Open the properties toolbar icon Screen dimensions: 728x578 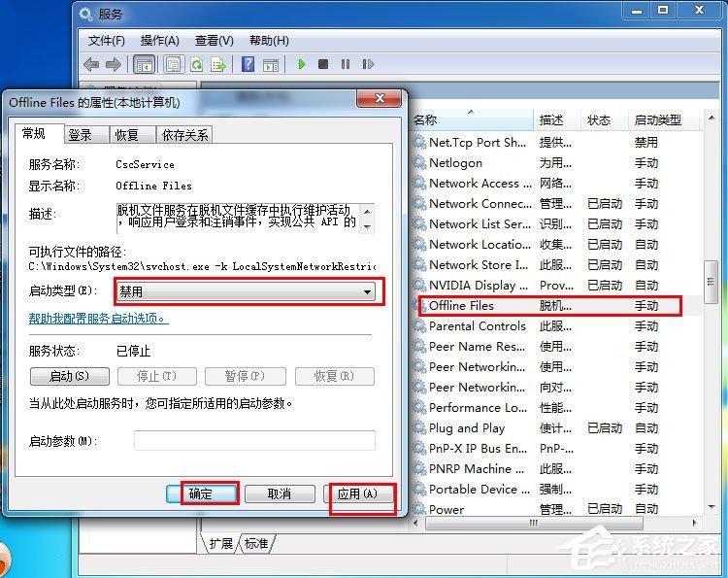pyautogui.click(x=174, y=64)
